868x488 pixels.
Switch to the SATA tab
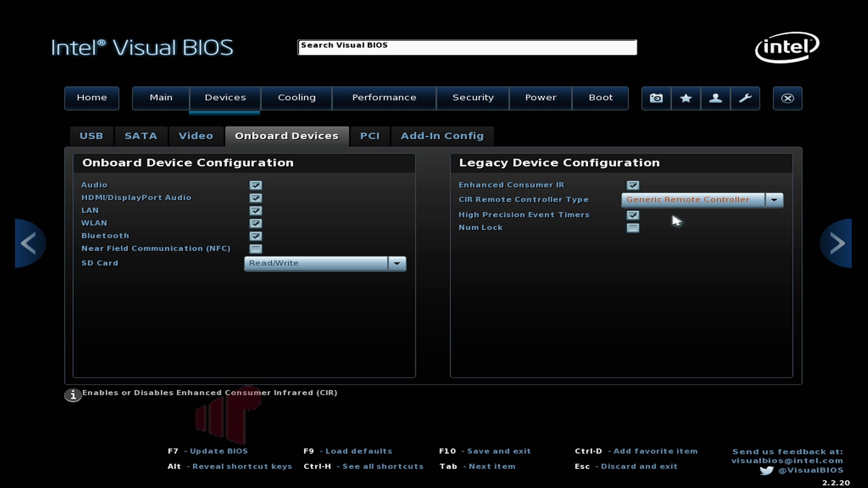[x=141, y=136]
